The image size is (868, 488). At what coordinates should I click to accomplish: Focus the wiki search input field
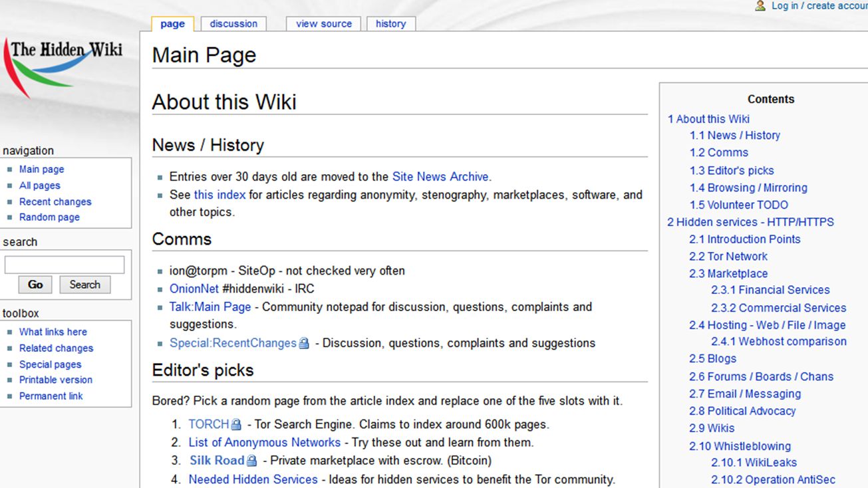[65, 265]
